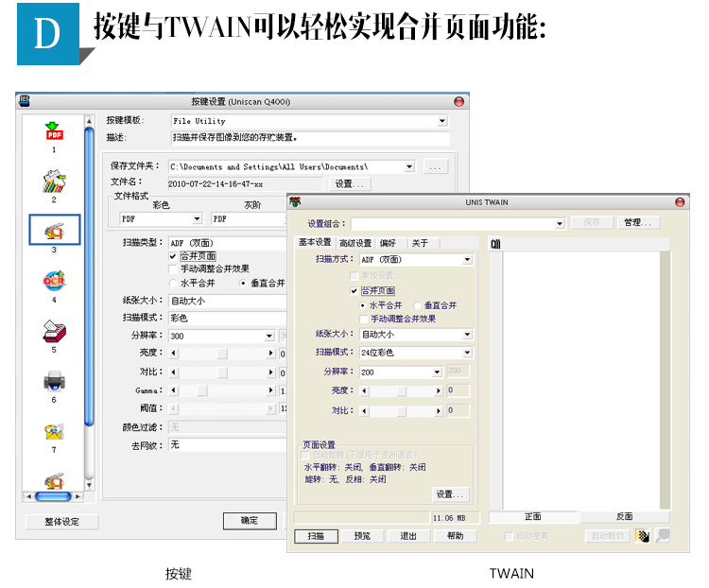Select button 3 scanner icon
The width and height of the screenshot is (709, 588).
coord(54,230)
